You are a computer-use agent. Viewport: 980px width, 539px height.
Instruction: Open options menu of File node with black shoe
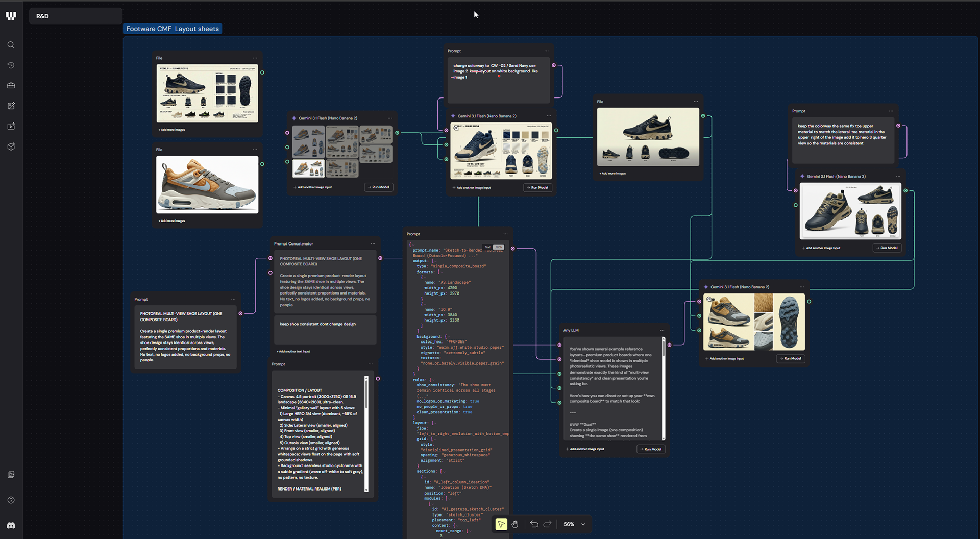[x=696, y=101]
